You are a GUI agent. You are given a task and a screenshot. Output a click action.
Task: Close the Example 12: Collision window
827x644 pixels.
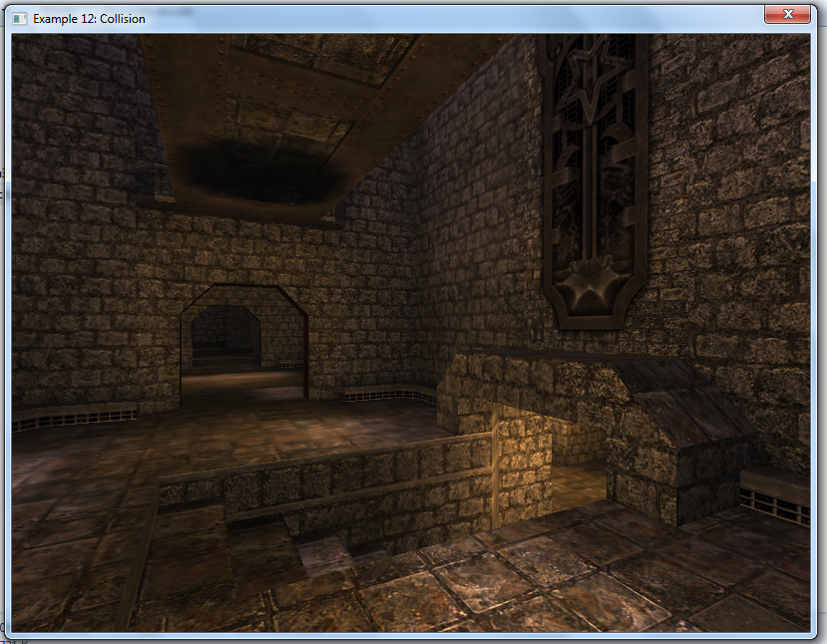787,14
